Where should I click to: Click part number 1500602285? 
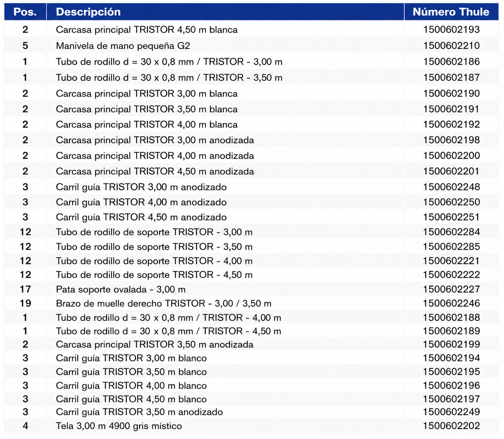451,247
